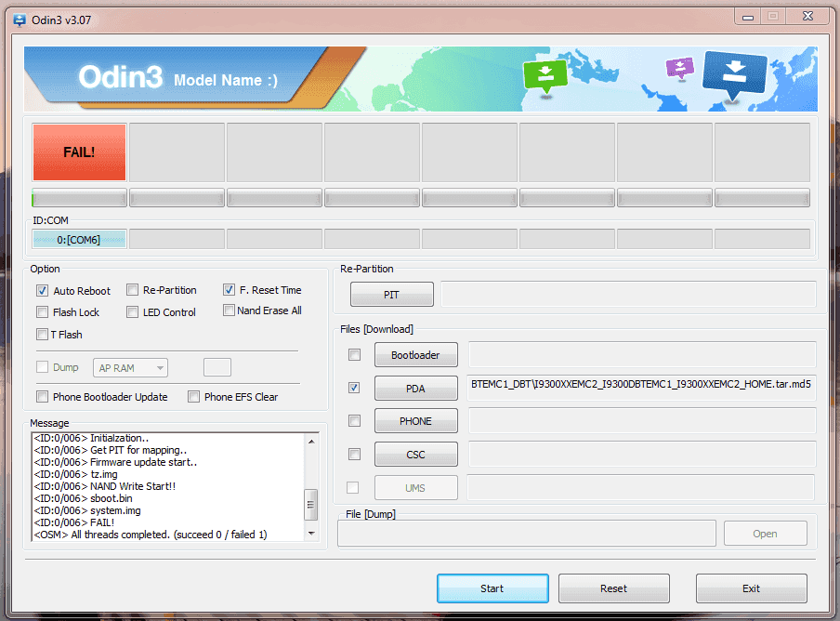Image resolution: width=840 pixels, height=621 pixels.
Task: Start the firmware flash
Action: (x=492, y=588)
